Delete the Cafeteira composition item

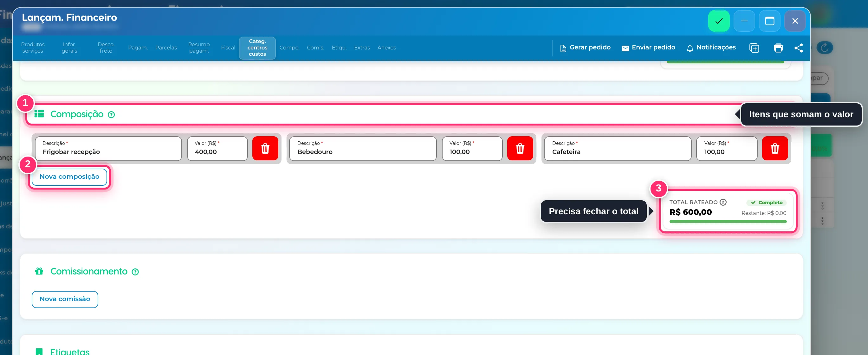pos(775,149)
